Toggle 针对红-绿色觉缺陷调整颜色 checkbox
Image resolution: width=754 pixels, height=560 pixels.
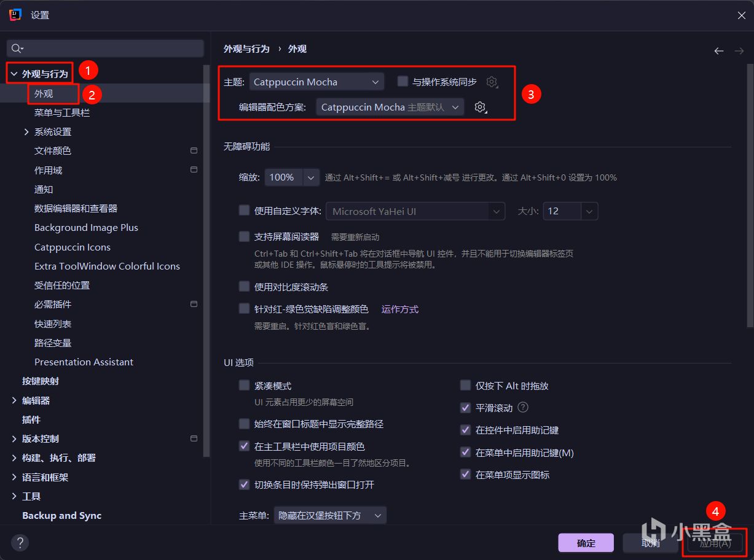click(244, 308)
